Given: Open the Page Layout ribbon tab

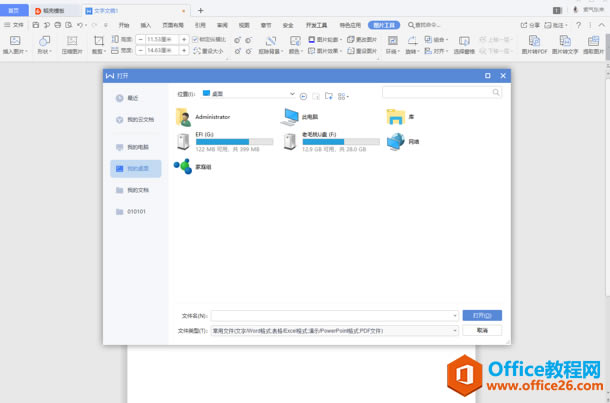Looking at the screenshot, I should pyautogui.click(x=173, y=25).
